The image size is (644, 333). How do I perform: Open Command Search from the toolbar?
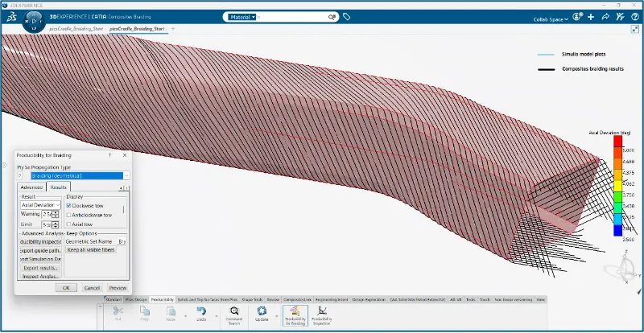[x=234, y=314]
